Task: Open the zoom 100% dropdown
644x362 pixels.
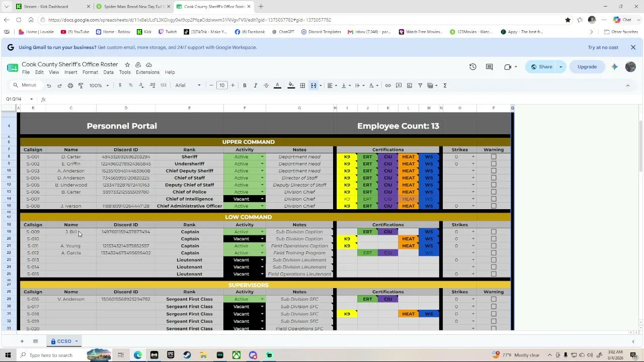Action: point(99,85)
